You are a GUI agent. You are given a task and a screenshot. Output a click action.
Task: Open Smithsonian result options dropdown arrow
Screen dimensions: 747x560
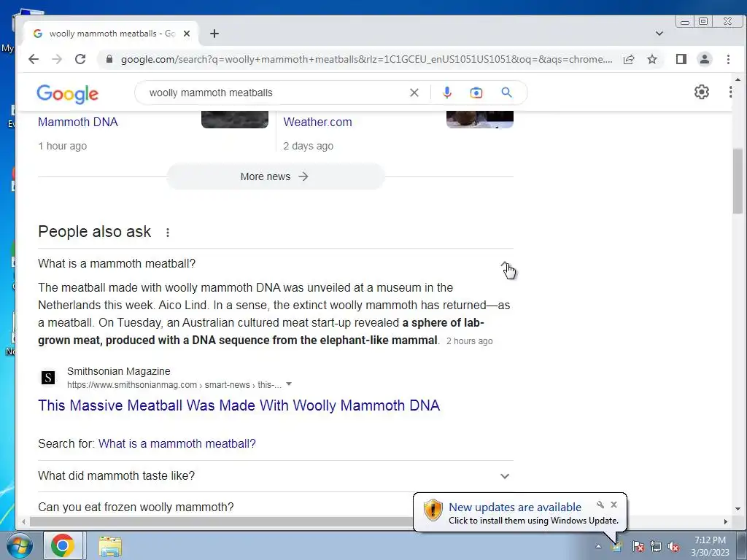(289, 384)
